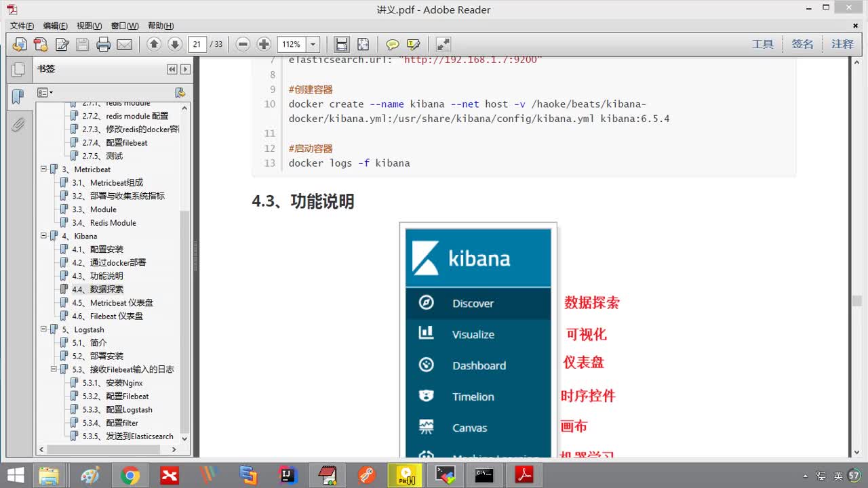Screen dimensions: 868x488
Task: Click the Kibana sidebar image in document
Action: pyautogui.click(x=478, y=340)
